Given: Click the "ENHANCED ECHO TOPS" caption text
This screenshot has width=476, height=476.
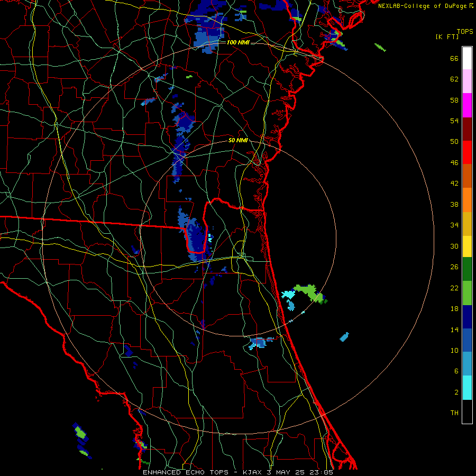Looking at the screenshot, I should pyautogui.click(x=185, y=472).
